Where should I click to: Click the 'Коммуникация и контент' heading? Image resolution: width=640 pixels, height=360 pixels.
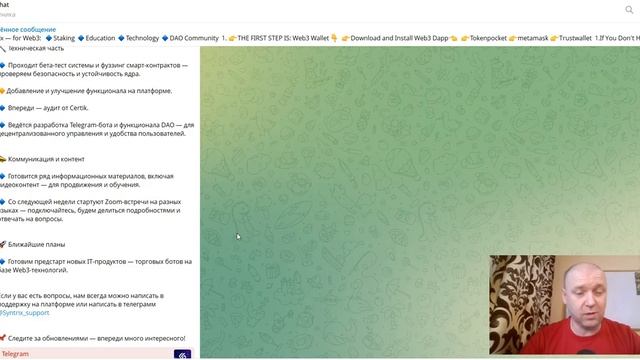point(42,159)
